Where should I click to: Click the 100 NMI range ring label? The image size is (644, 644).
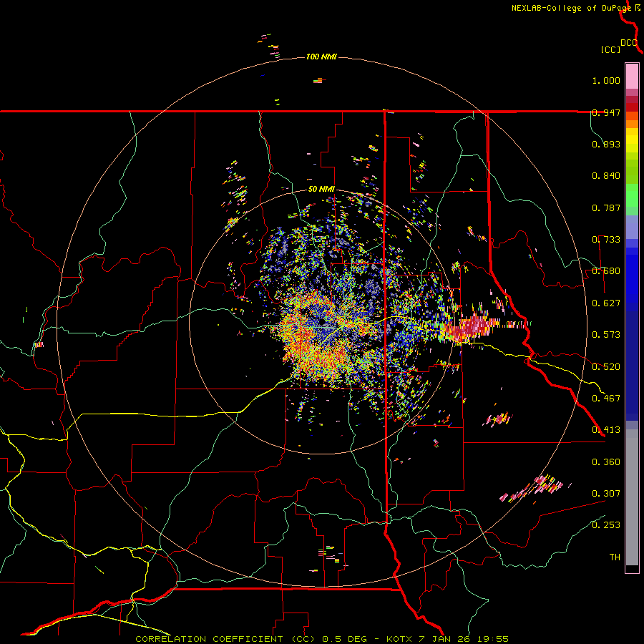(321, 57)
